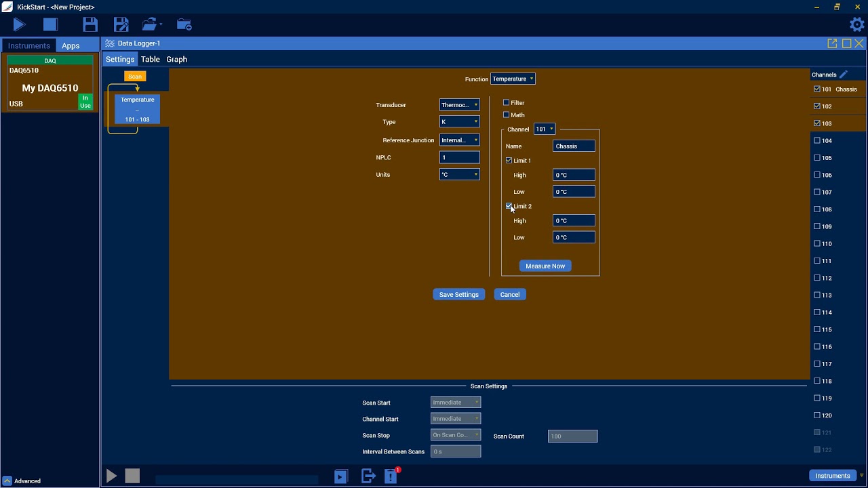Click the Limit 1 High value field
The width and height of the screenshot is (868, 488).
574,175
